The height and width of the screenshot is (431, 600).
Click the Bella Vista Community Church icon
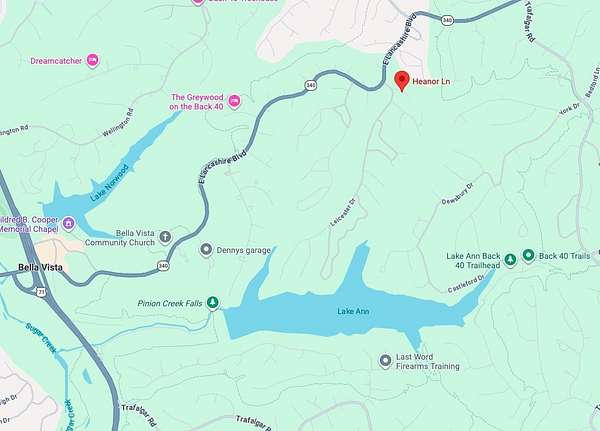[165, 237]
